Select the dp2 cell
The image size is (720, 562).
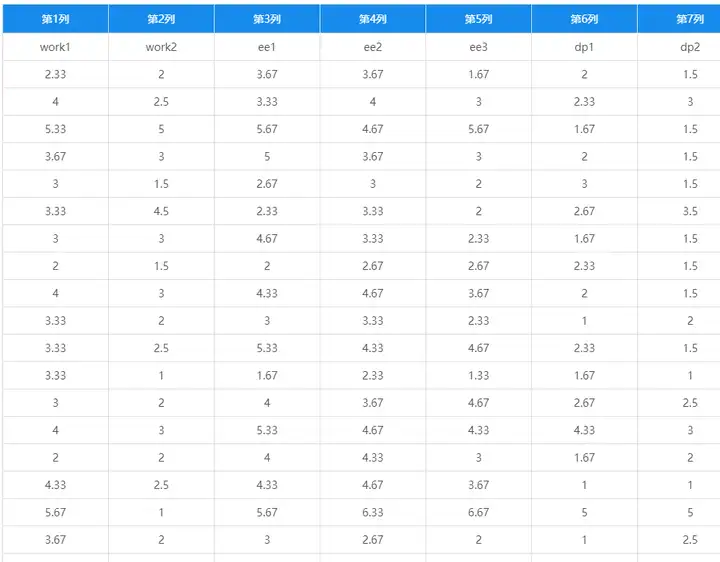point(679,47)
